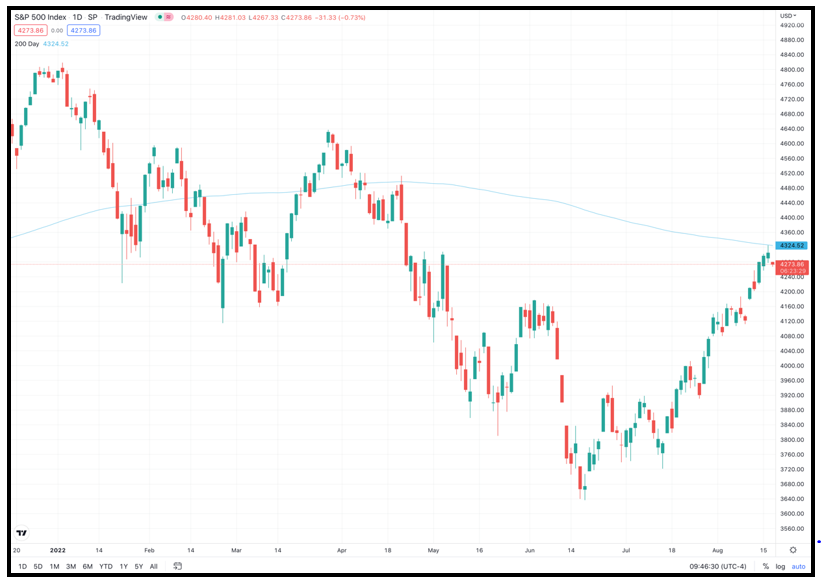Select the 5D time range
The width and height of the screenshot is (826, 585).
pyautogui.click(x=38, y=566)
